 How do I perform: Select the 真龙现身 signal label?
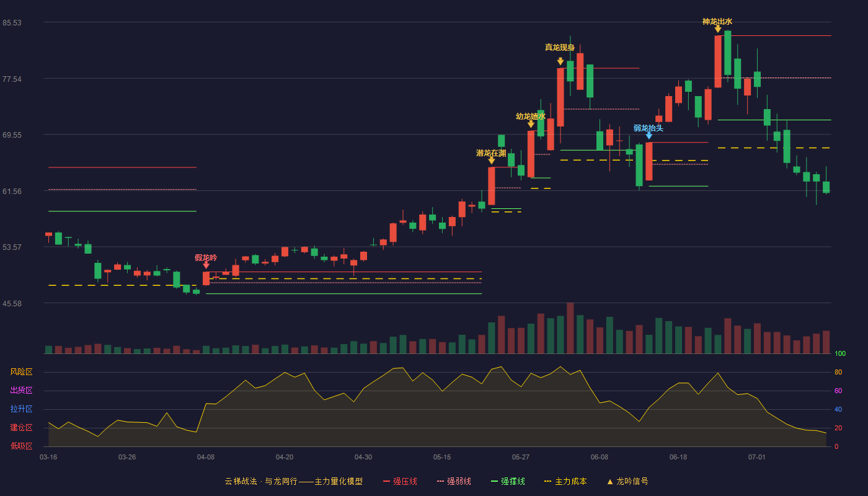pyautogui.click(x=560, y=47)
